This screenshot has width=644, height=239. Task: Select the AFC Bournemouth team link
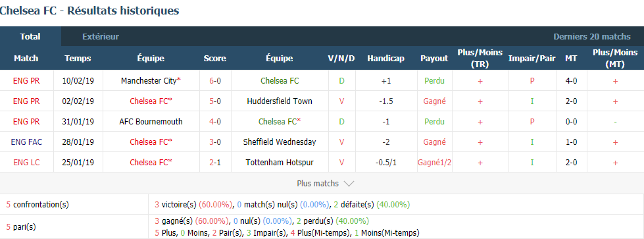click(x=151, y=121)
